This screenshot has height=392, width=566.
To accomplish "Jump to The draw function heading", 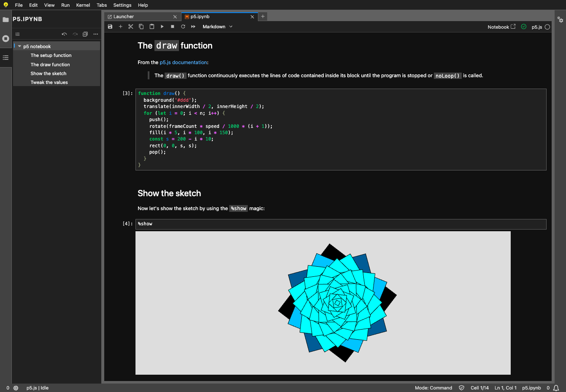I will (50, 65).
